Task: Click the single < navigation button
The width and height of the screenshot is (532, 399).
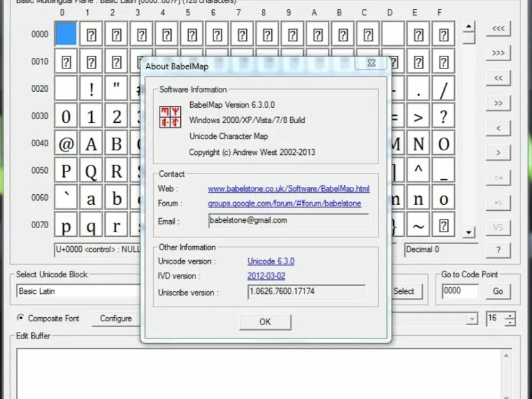Action: pyautogui.click(x=498, y=128)
